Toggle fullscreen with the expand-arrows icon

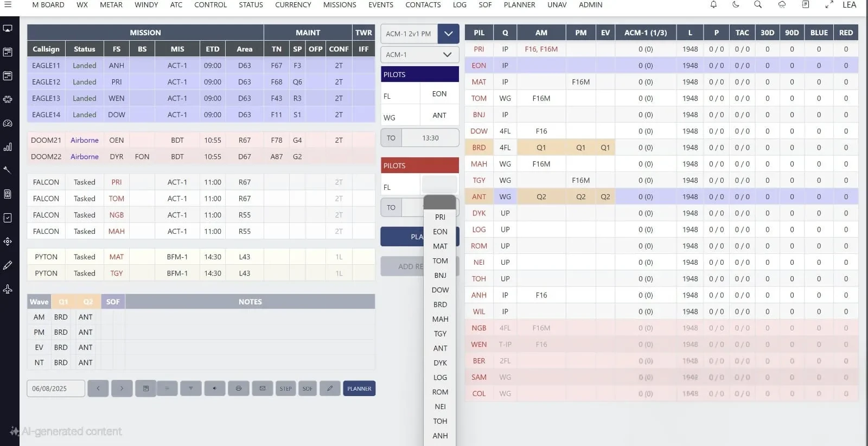829,4
